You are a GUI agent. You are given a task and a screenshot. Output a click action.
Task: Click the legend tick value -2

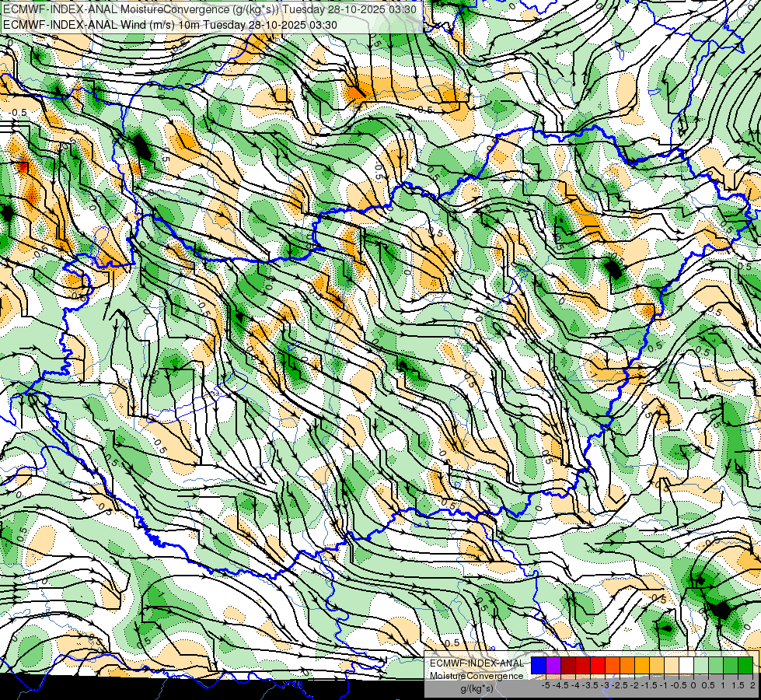pyautogui.click(x=635, y=685)
